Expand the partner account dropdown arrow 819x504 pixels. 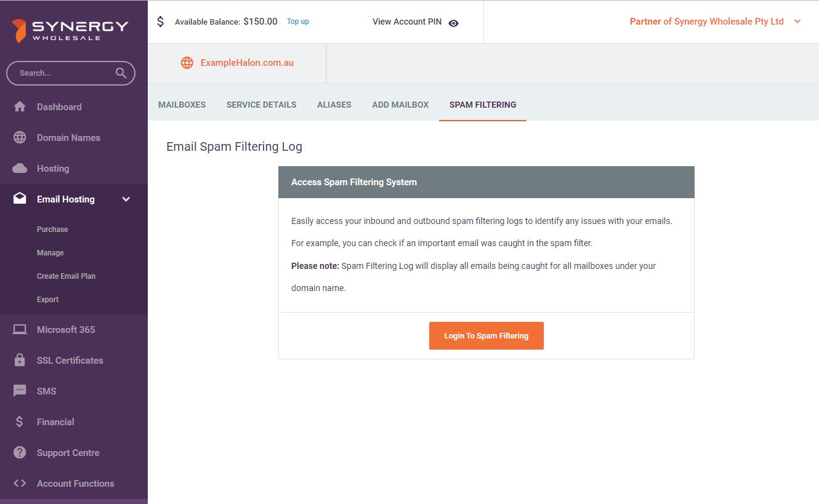[797, 22]
